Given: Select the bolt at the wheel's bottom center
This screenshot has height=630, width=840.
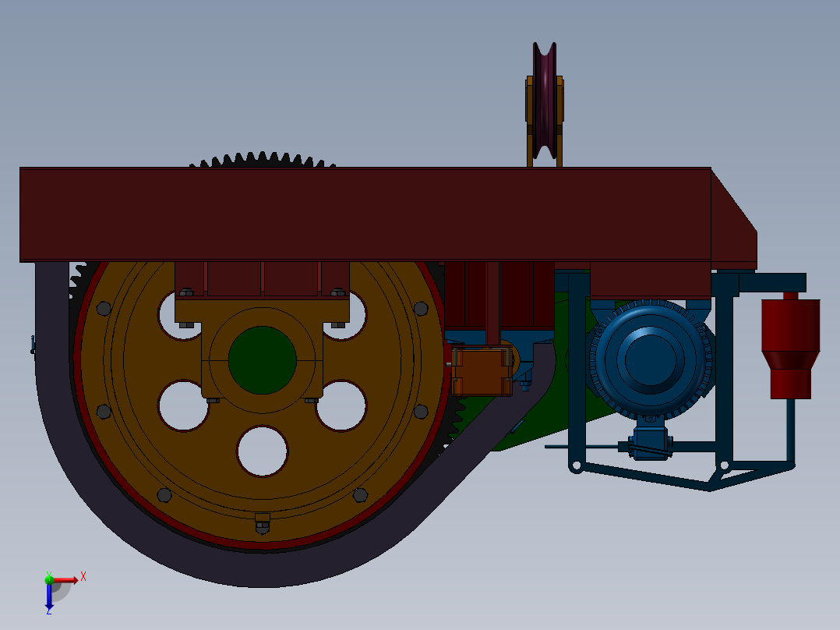Looking at the screenshot, I should pos(263,523).
